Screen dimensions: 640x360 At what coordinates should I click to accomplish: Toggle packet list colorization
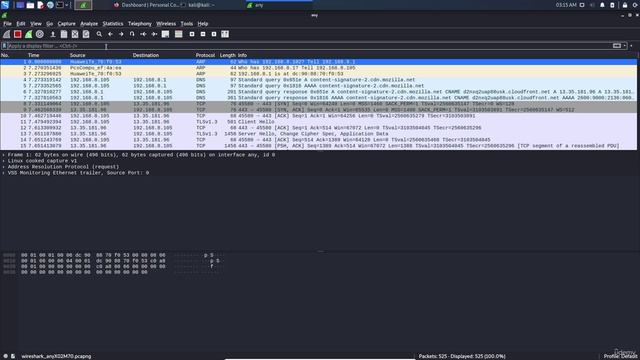[x=178, y=34]
